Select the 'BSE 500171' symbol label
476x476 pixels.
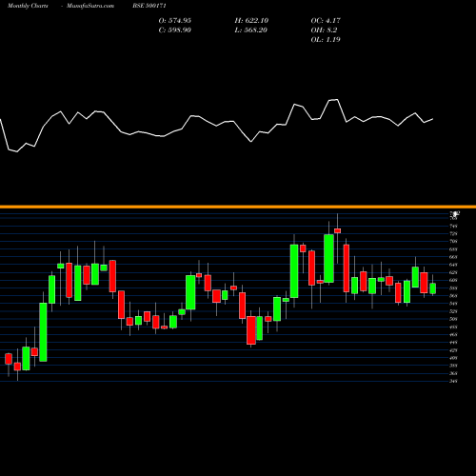(x=149, y=6)
